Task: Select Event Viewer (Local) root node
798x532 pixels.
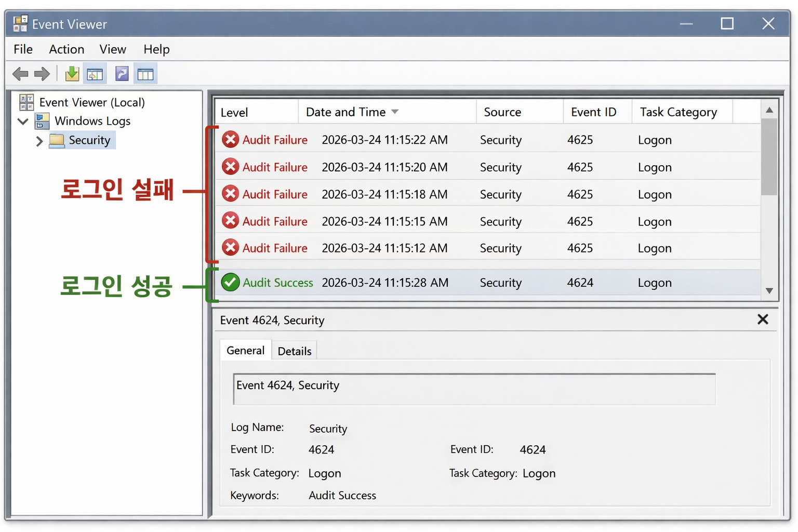Action: (91, 102)
